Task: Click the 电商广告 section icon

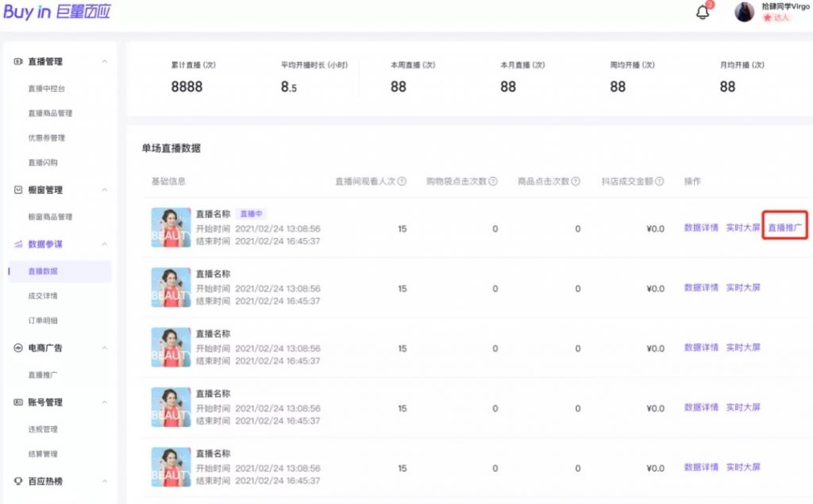Action: pos(18,348)
